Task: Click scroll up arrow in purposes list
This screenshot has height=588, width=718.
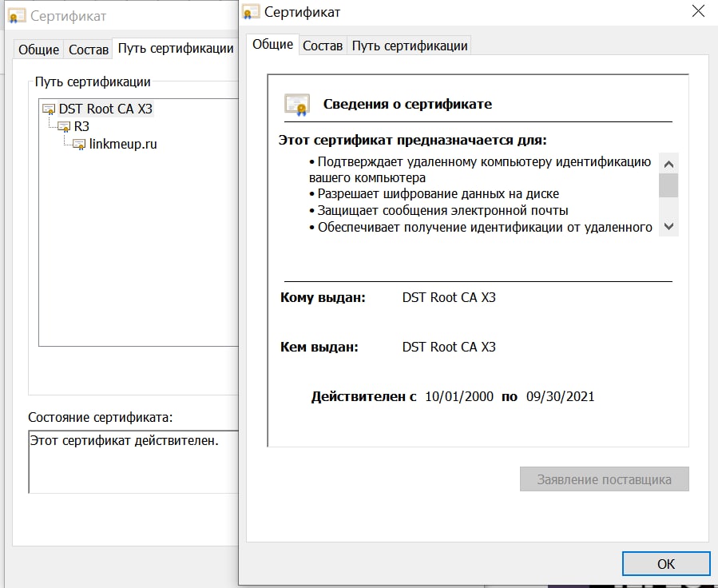Action: 668,164
